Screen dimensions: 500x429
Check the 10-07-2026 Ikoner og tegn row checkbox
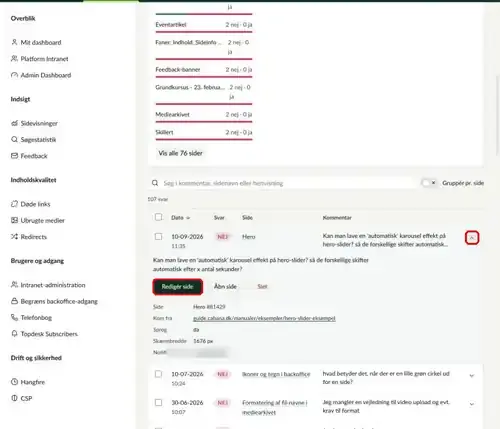(158, 374)
